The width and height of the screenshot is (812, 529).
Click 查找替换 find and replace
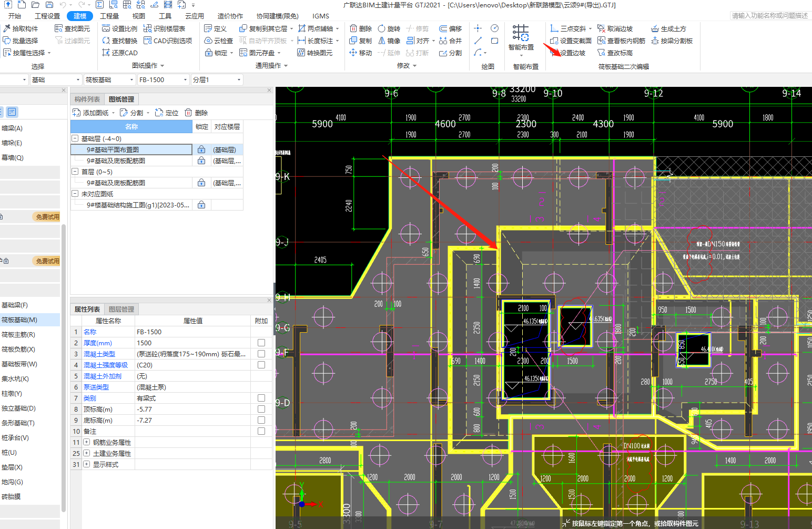(x=120, y=41)
